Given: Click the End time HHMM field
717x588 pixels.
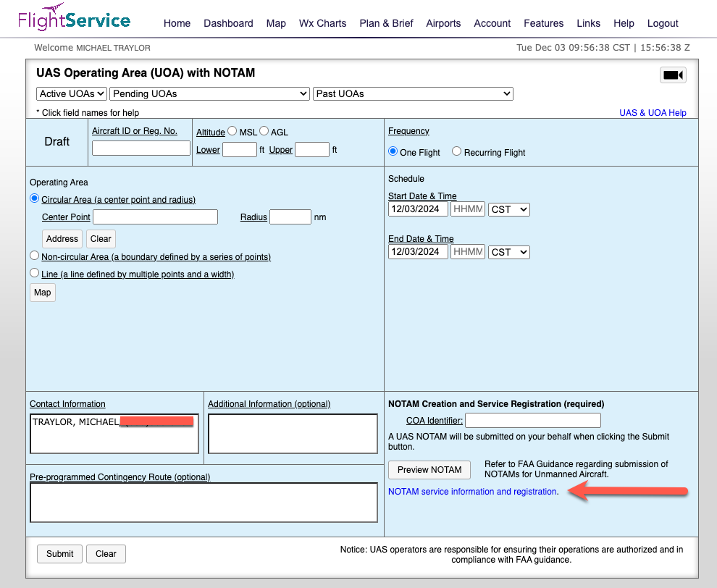Looking at the screenshot, I should pos(468,252).
